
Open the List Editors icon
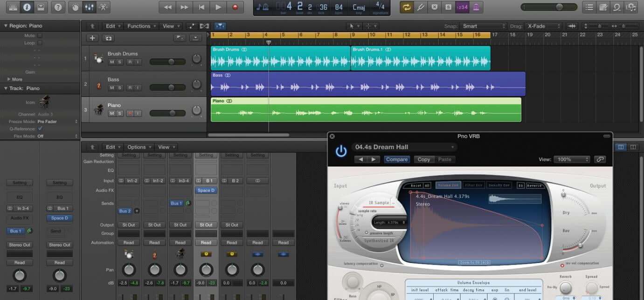click(x=589, y=7)
